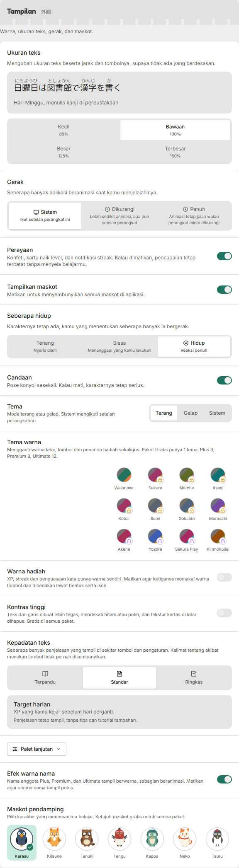Select Sakura color theme

[155, 479]
